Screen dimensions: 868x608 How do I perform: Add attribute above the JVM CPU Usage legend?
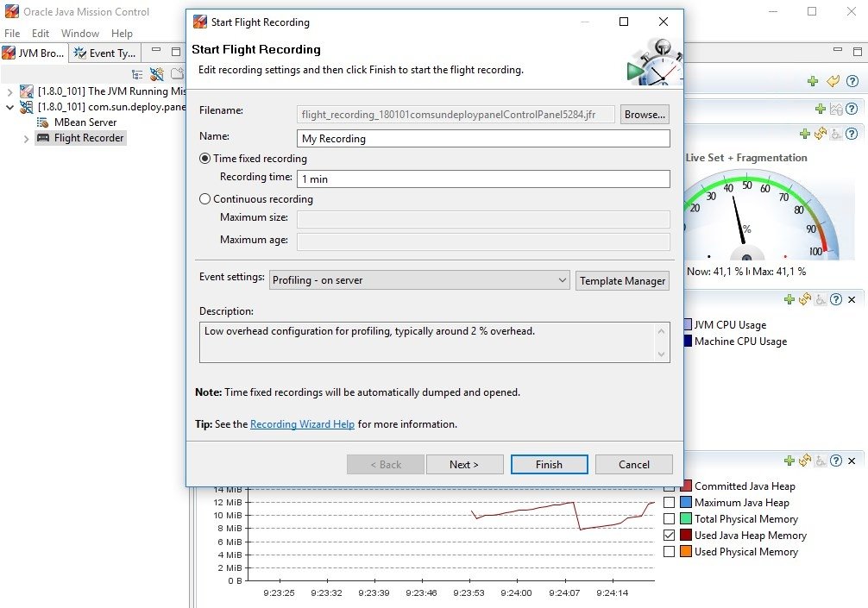pos(789,299)
